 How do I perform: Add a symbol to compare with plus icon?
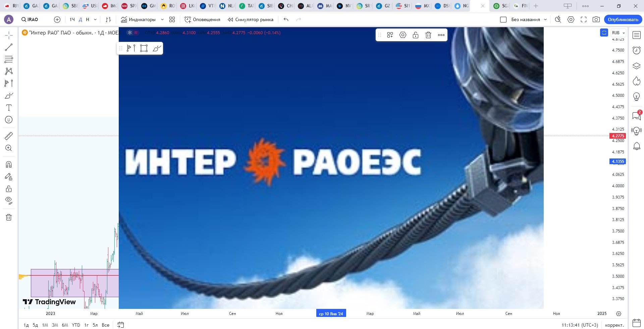click(57, 19)
